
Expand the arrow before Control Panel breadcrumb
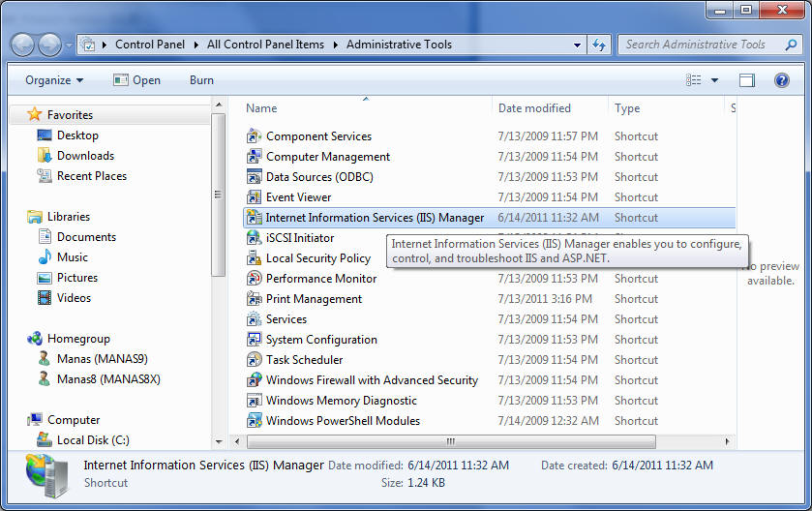click(x=105, y=45)
